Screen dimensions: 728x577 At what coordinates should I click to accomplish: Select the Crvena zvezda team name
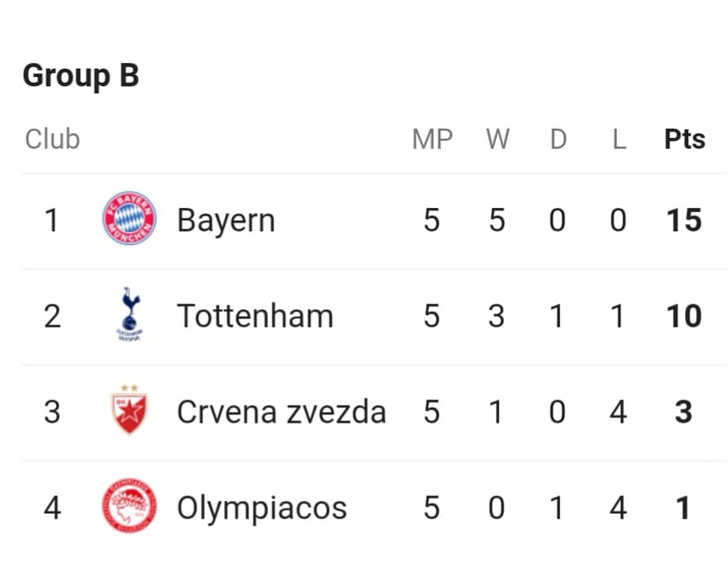[281, 412]
